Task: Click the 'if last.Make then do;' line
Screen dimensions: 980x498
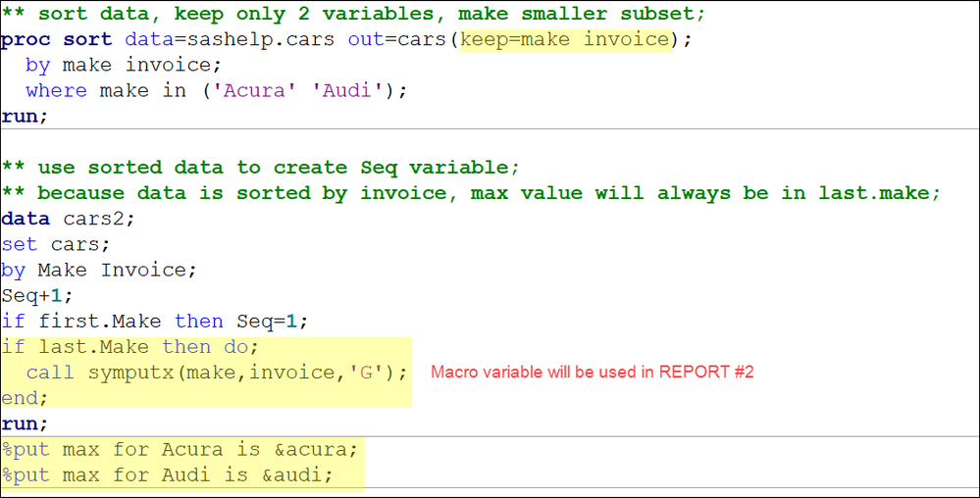Action: [x=130, y=347]
